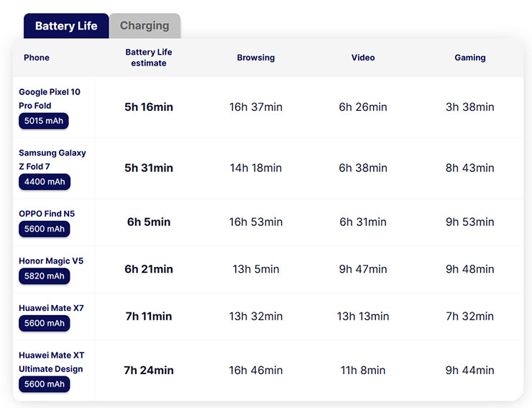532x408 pixels.
Task: Click the 5015 mAh battery badge
Action: click(45, 121)
